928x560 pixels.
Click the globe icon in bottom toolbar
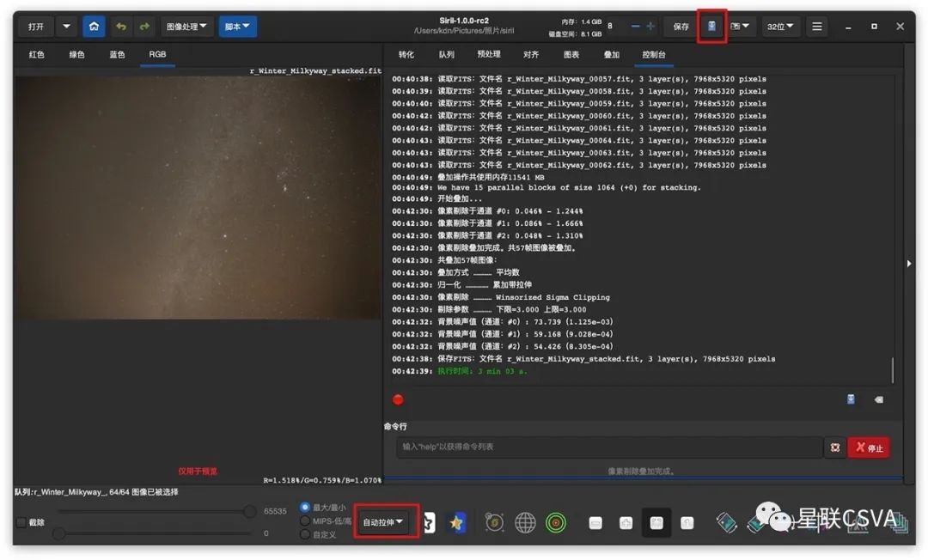point(525,522)
